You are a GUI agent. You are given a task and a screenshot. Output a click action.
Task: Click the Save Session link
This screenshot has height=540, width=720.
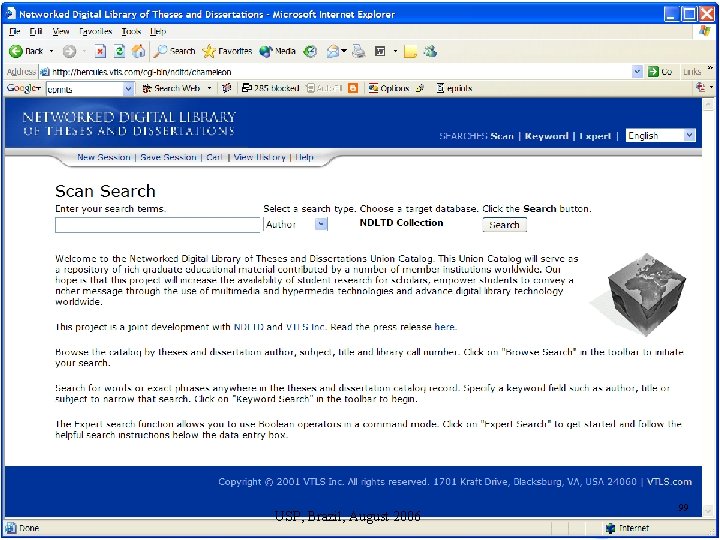(168, 157)
